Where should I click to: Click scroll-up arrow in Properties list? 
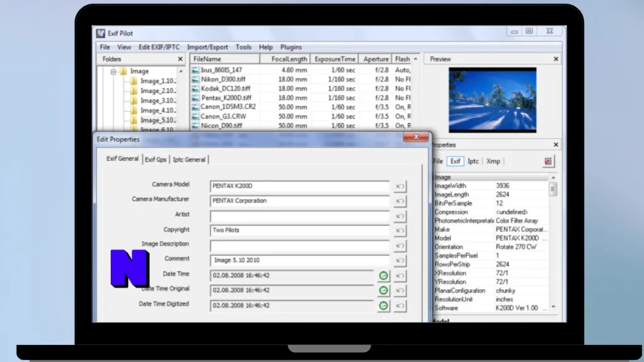tap(553, 178)
